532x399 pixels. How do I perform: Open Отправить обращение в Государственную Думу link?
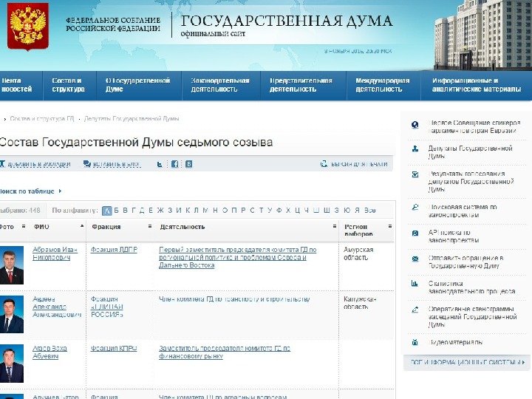465,262
